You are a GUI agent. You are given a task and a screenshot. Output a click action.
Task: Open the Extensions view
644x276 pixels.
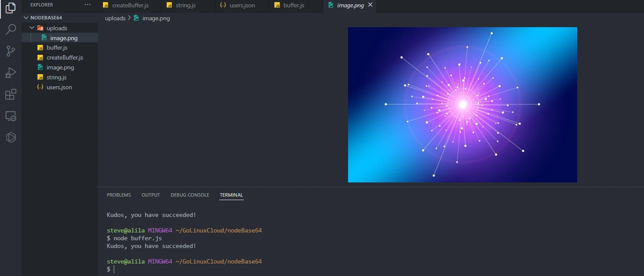(x=10, y=94)
